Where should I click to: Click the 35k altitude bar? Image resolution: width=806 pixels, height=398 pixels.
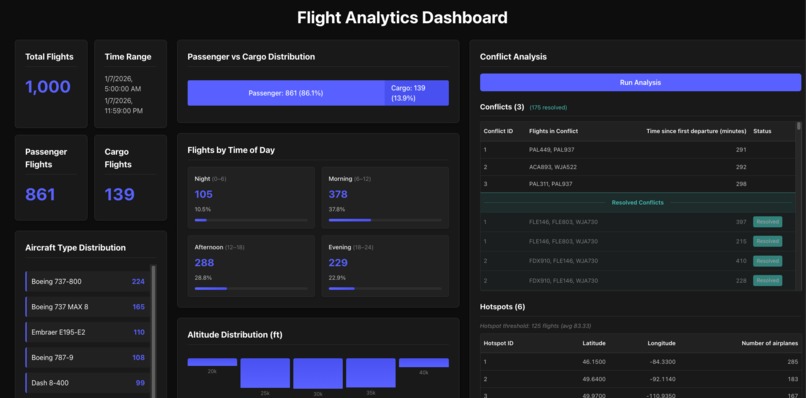pyautogui.click(x=371, y=373)
